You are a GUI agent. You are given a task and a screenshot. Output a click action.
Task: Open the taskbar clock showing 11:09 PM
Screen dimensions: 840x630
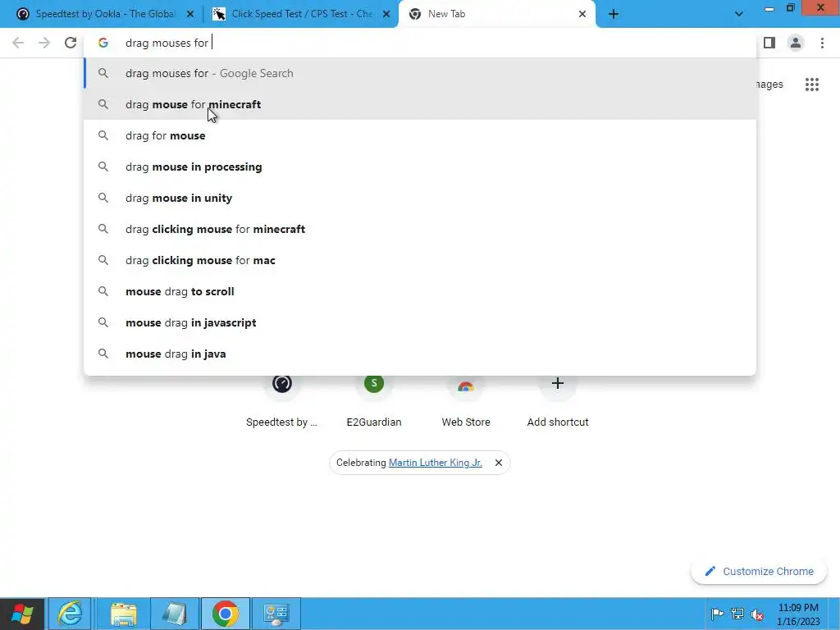[798, 614]
